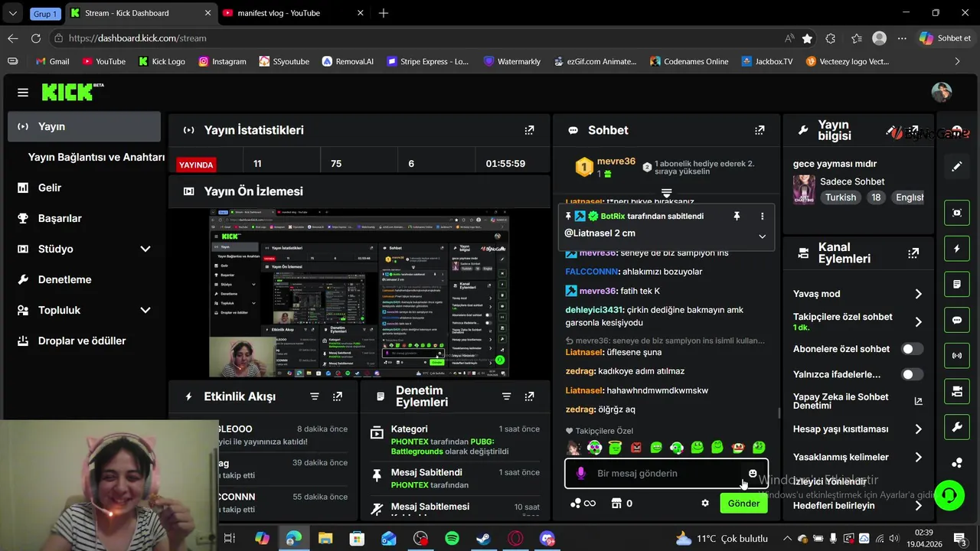Select Yayın in the sidebar
The height and width of the screenshot is (551, 980).
point(84,126)
